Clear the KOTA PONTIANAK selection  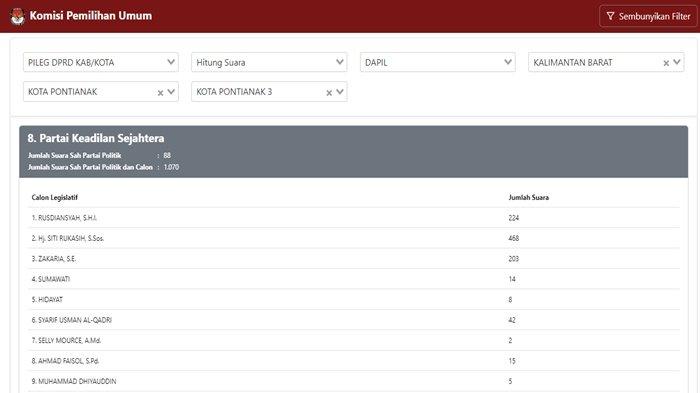160,92
